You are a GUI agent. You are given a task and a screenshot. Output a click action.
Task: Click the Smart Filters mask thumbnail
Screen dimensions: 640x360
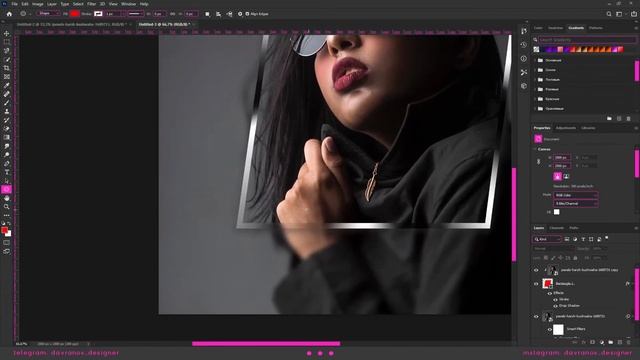pyautogui.click(x=558, y=329)
